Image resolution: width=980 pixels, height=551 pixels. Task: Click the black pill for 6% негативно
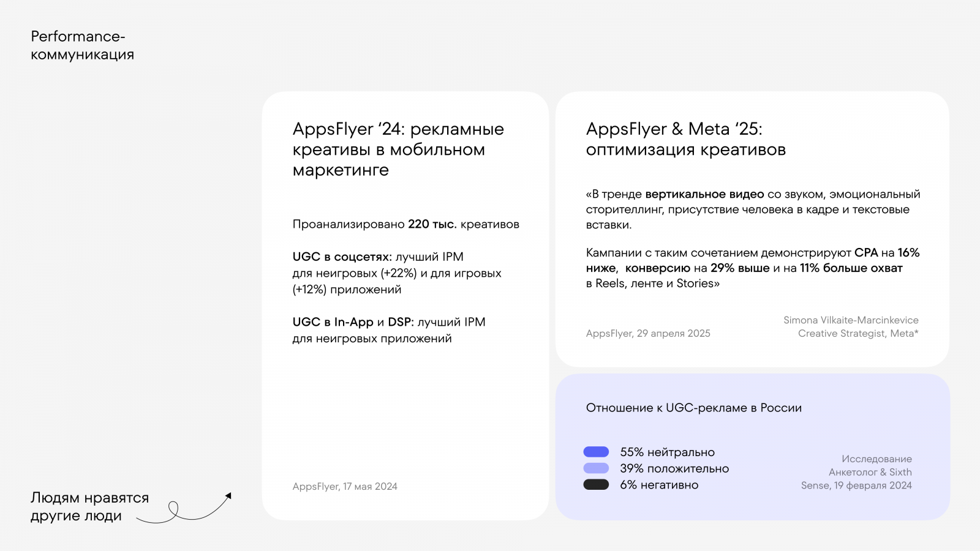pyautogui.click(x=596, y=485)
